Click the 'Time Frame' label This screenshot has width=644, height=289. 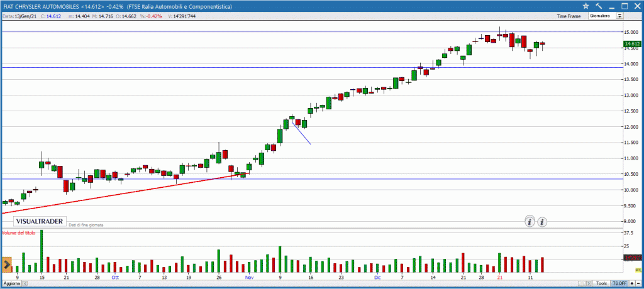[x=569, y=16]
